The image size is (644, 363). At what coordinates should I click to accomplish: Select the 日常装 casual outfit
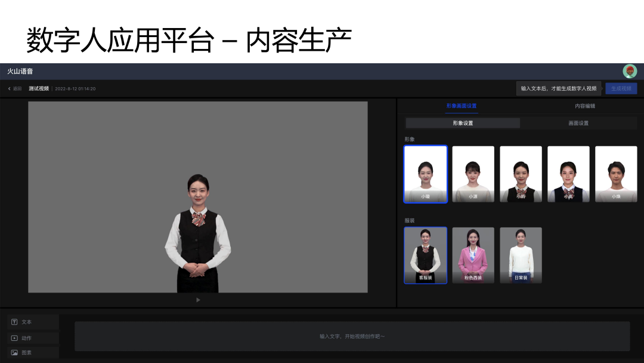click(x=521, y=256)
